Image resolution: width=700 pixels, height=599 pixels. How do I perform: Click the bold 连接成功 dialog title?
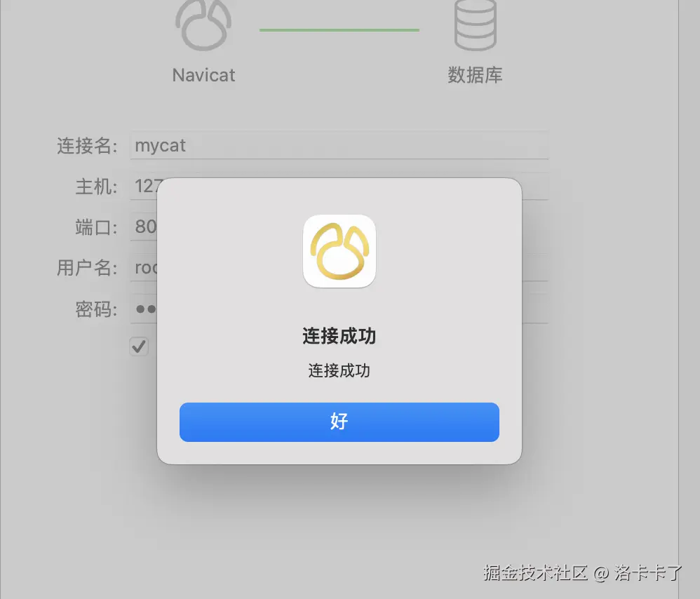coord(339,336)
